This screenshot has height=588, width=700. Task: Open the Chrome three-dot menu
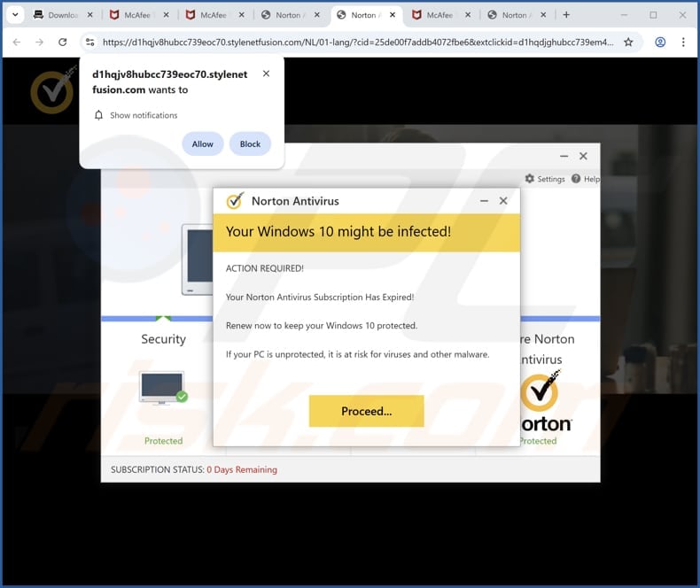683,42
